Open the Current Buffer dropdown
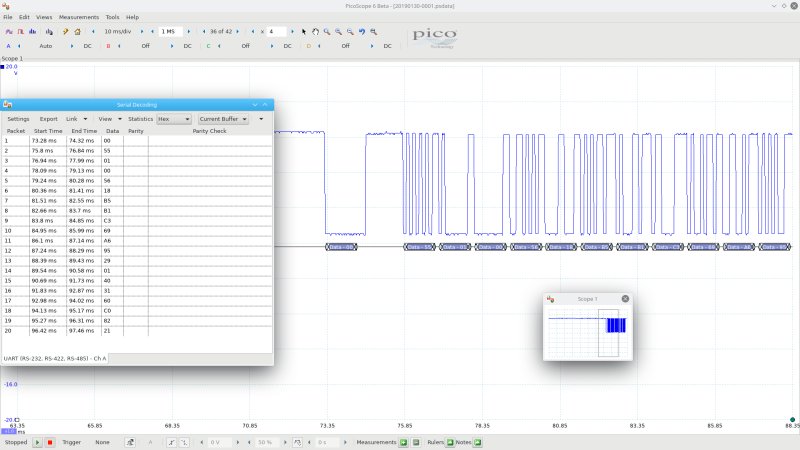 (x=222, y=119)
